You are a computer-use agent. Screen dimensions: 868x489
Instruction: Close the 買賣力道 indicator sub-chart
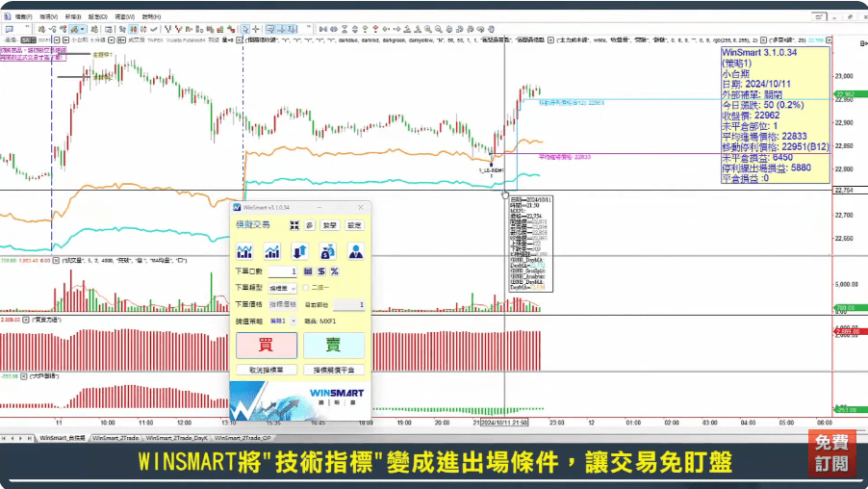[26, 321]
